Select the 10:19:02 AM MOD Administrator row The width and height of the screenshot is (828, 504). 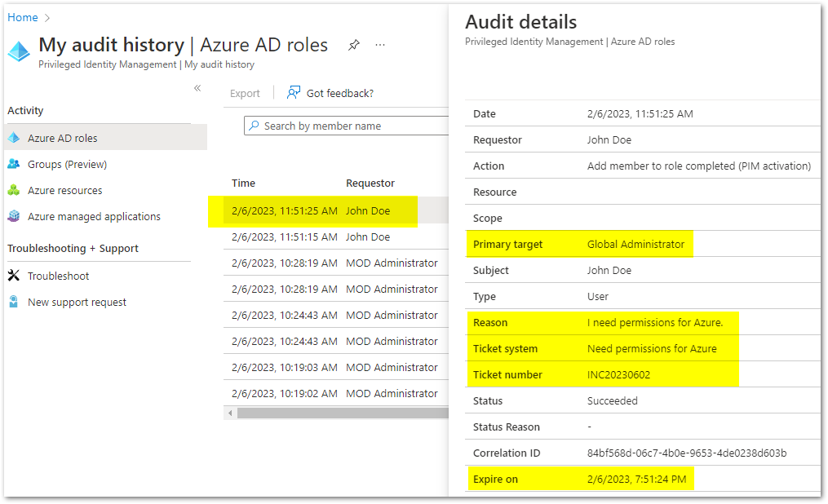tap(336, 394)
